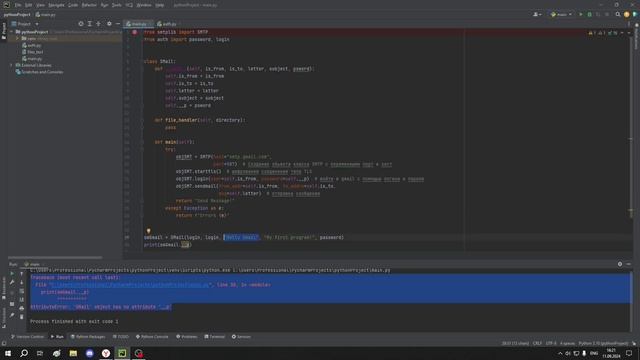Open the File menu
Screen dimensions: 640x360
click(18, 5)
